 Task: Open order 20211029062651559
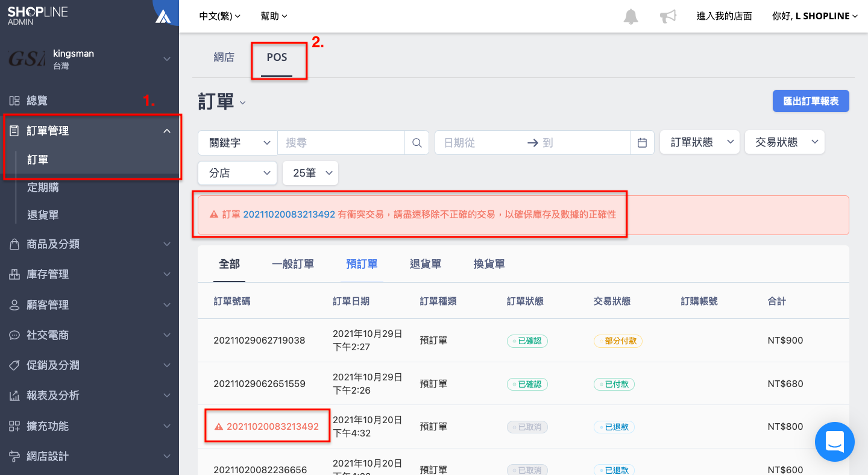(x=259, y=384)
